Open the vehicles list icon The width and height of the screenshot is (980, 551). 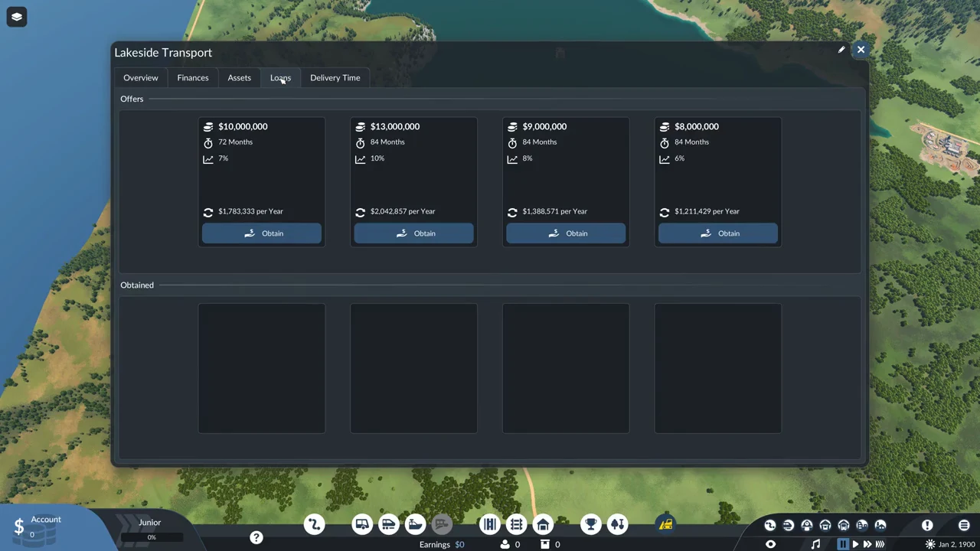(x=789, y=525)
